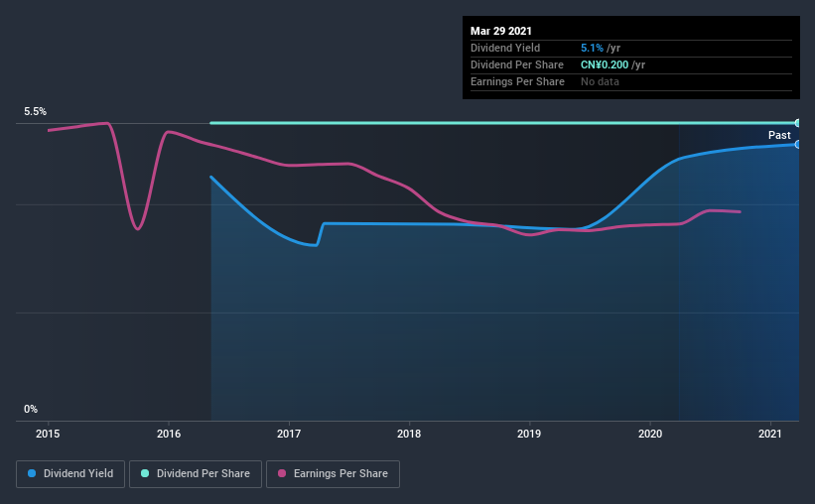Viewport: 815px width, 504px height.
Task: Select the 2019 x-axis label
Action: point(529,434)
